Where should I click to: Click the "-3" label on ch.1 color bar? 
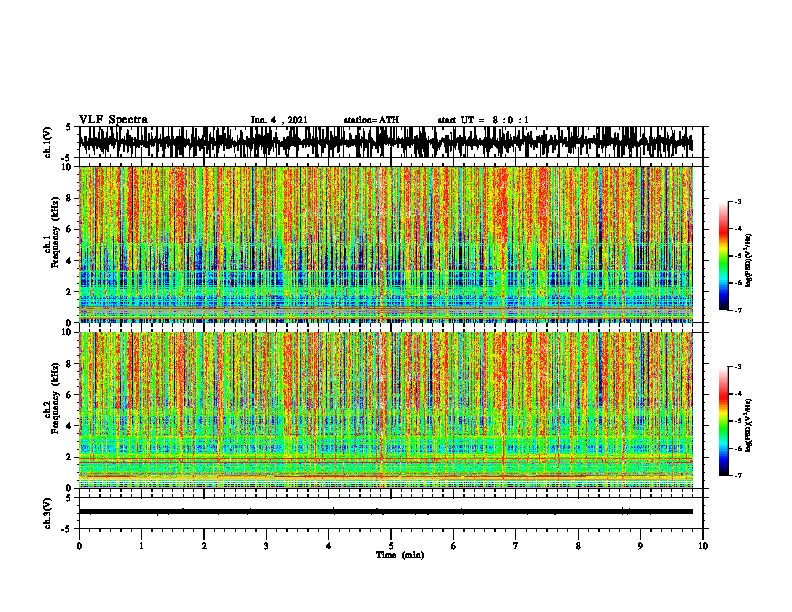[x=738, y=202]
